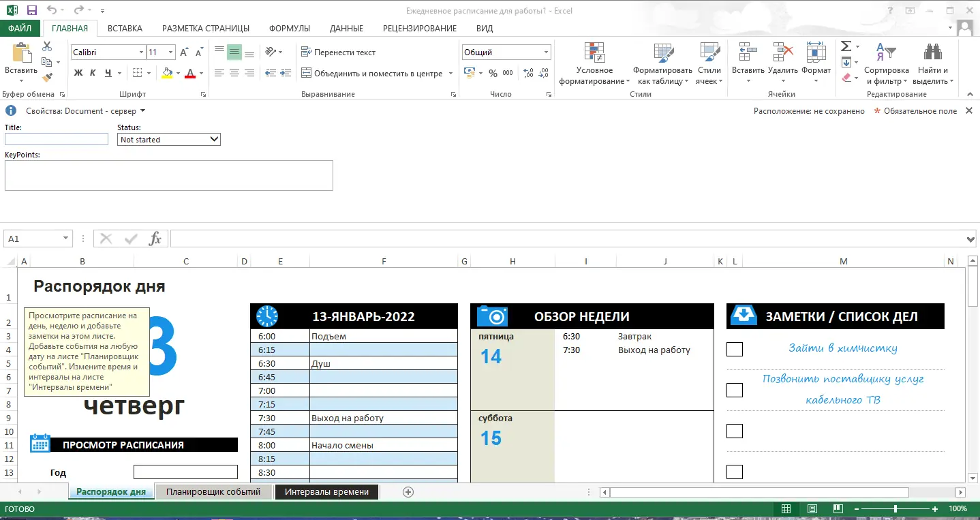Decrease the font size
980x520 pixels.
coord(199,52)
